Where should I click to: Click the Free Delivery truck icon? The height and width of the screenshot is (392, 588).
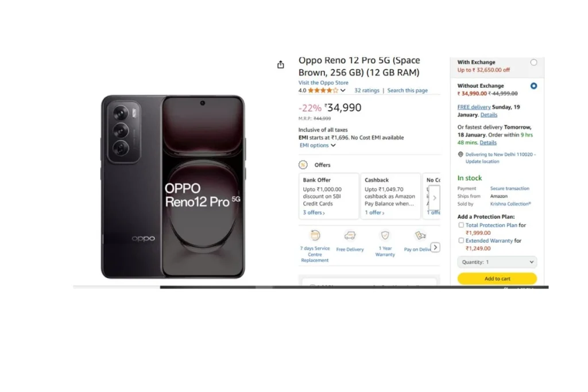[x=350, y=235]
